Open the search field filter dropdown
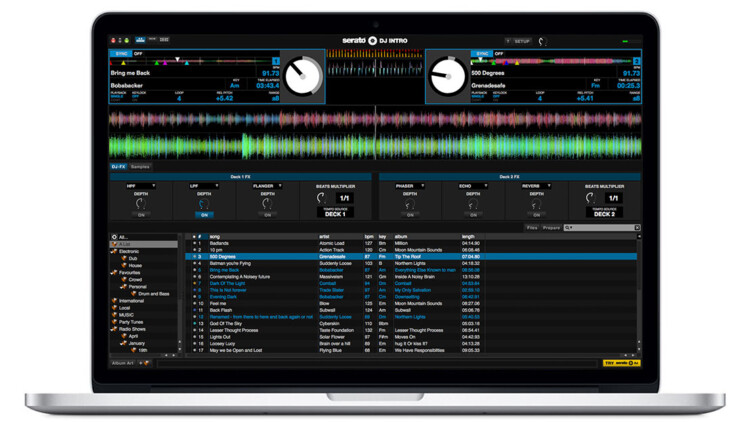Screen dimensions: 750x422 568,228
